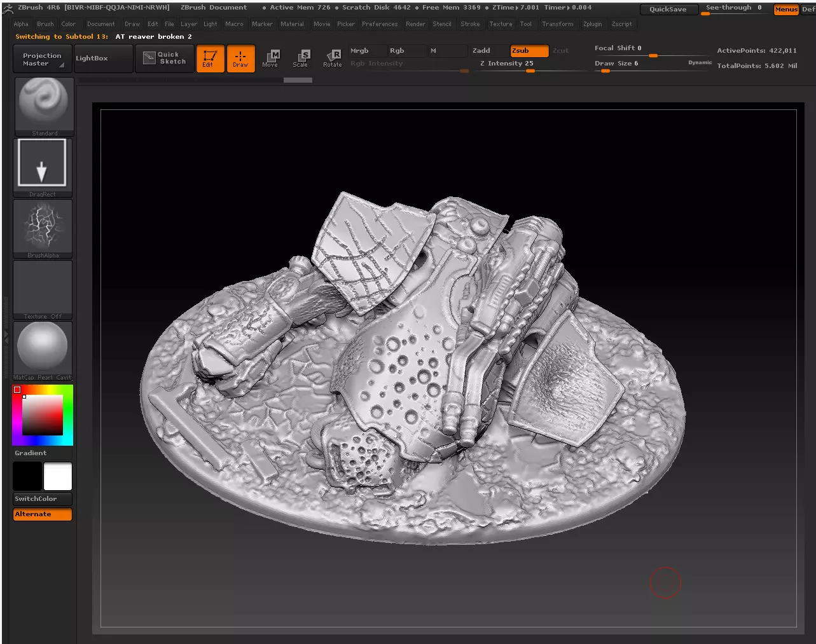Pick a color in the color picker square
816x644 pixels.
point(43,415)
